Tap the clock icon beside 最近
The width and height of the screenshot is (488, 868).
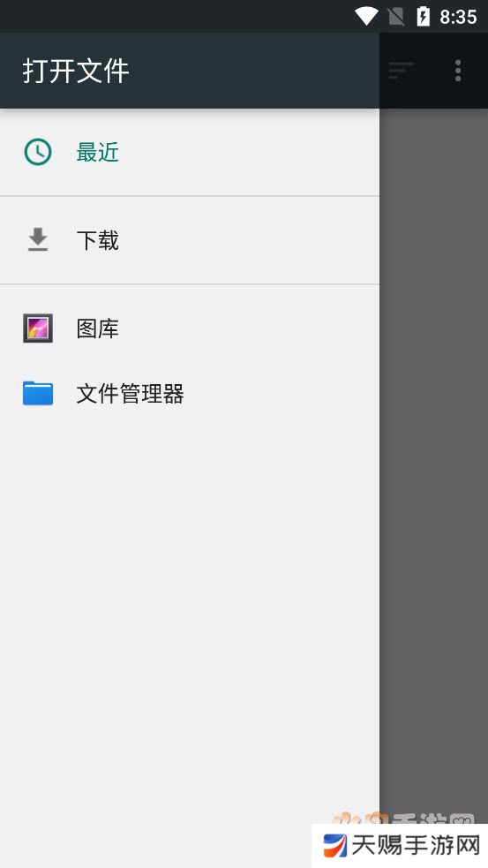coord(38,152)
